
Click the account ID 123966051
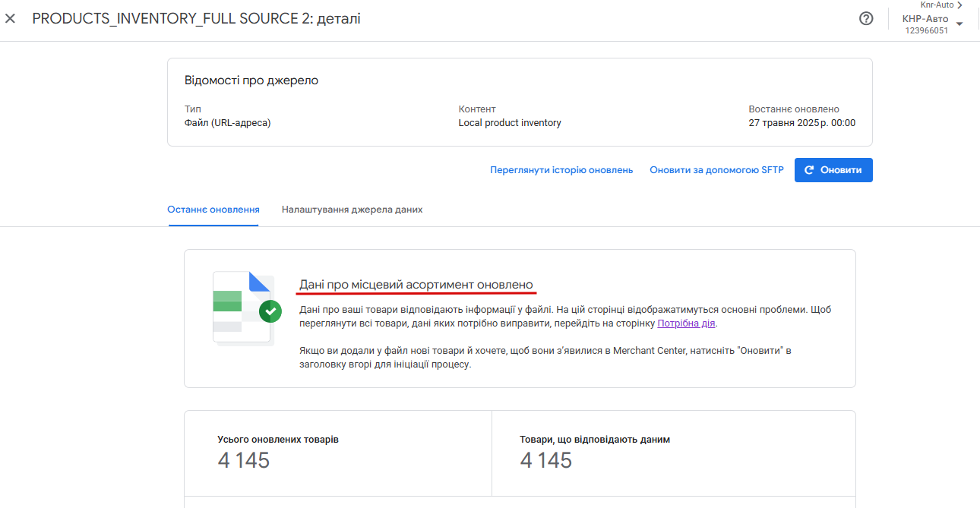click(926, 31)
